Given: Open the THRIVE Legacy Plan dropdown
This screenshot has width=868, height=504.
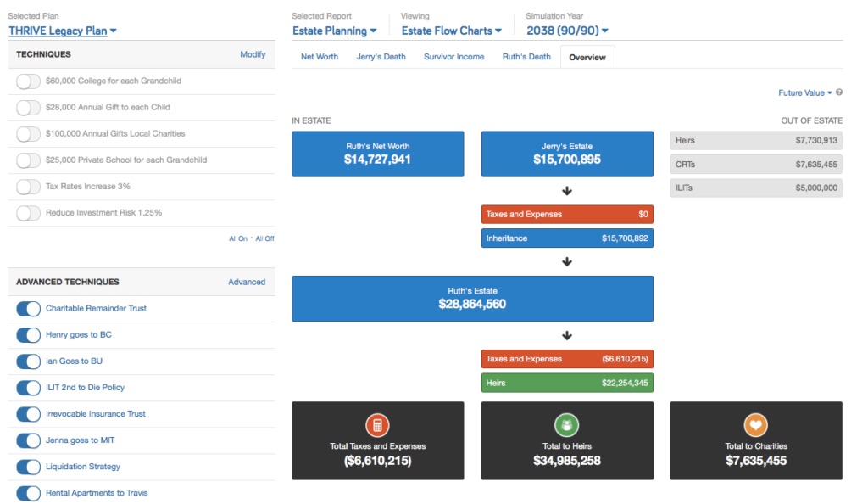Looking at the screenshot, I should click(63, 31).
